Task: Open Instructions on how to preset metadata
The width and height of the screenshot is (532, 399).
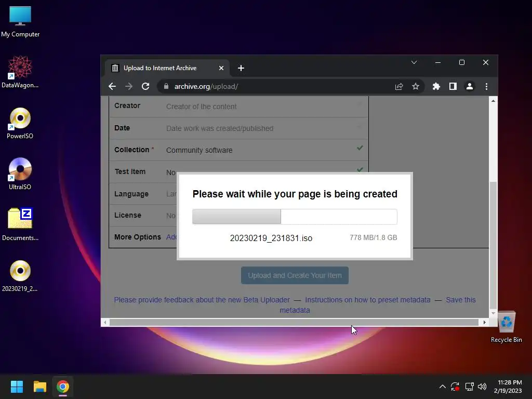Action: pyautogui.click(x=367, y=300)
